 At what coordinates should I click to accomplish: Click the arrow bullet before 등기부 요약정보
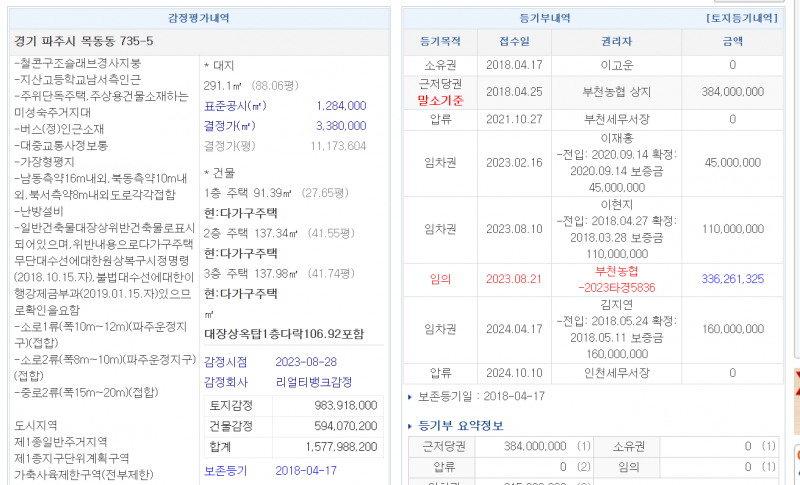click(411, 426)
